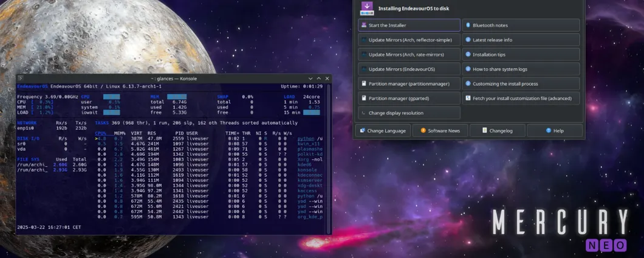Click the purple install-to-disk icon in header
The width and height of the screenshot is (644, 258).
coord(367,9)
